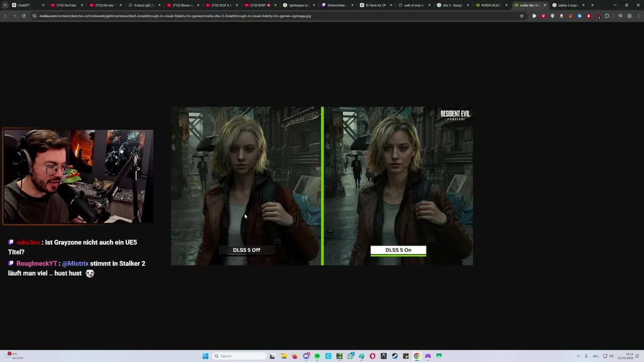Image resolution: width=644 pixels, height=362 pixels.
Task: Open the Chrome three-dot menu
Action: coord(638,16)
